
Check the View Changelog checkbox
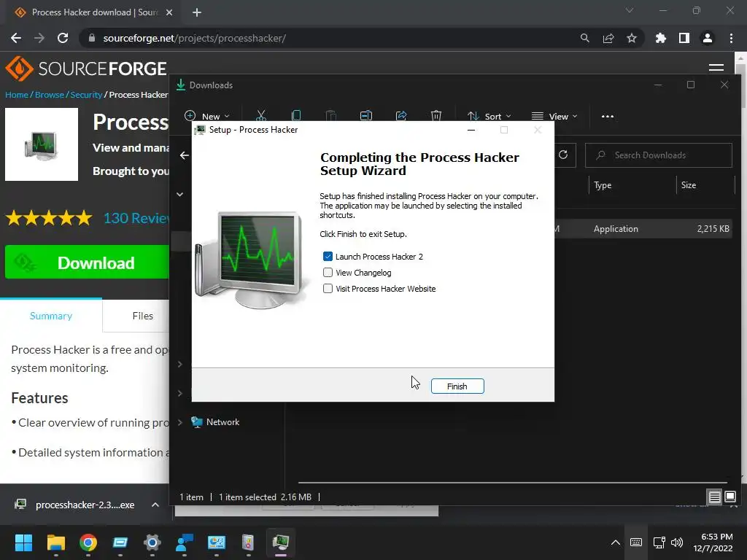coord(328,273)
